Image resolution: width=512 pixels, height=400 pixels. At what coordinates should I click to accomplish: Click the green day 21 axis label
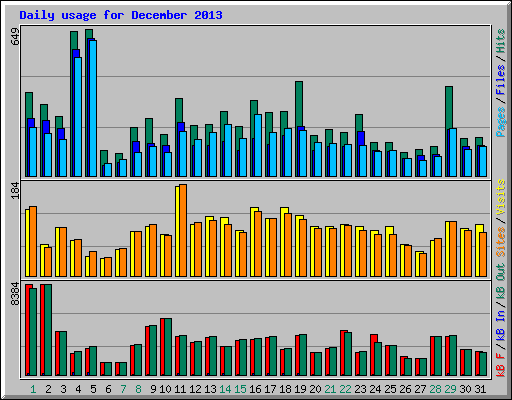(330, 389)
